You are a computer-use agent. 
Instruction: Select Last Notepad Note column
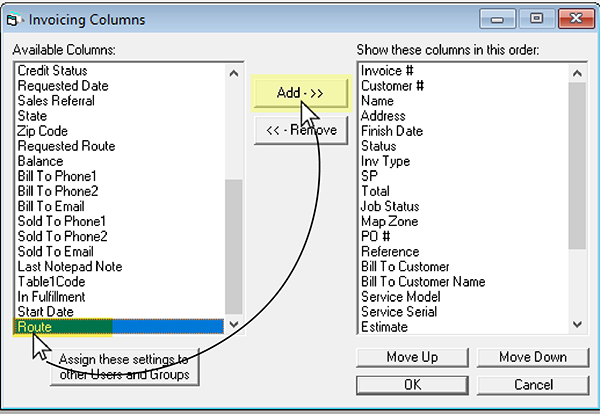tap(120, 267)
